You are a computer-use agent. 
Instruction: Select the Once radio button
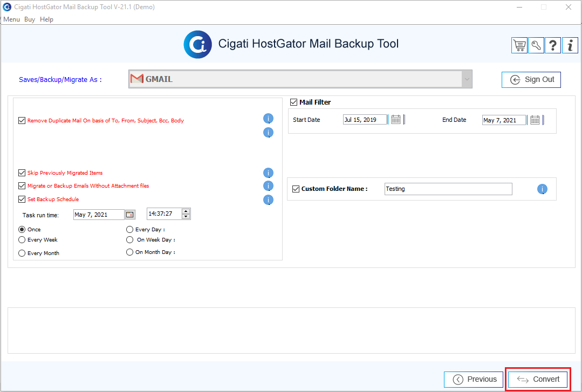tap(22, 229)
